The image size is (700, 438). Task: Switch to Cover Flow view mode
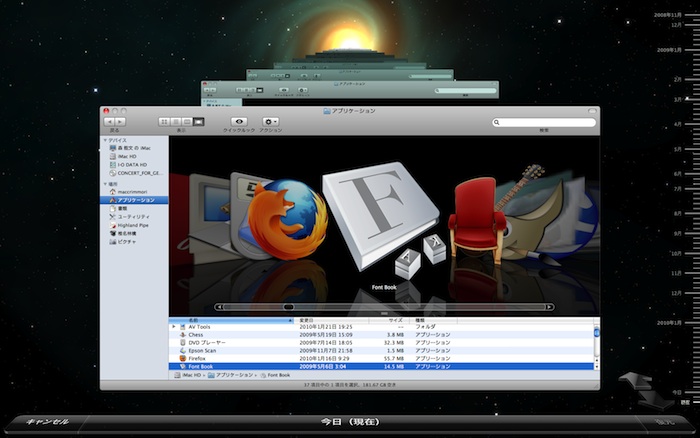198,121
